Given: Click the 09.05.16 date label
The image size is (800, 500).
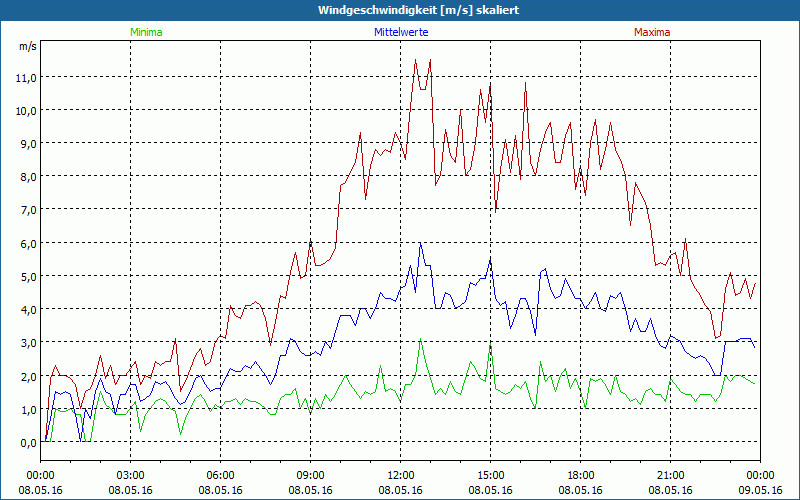Looking at the screenshot, I should coord(760,490).
